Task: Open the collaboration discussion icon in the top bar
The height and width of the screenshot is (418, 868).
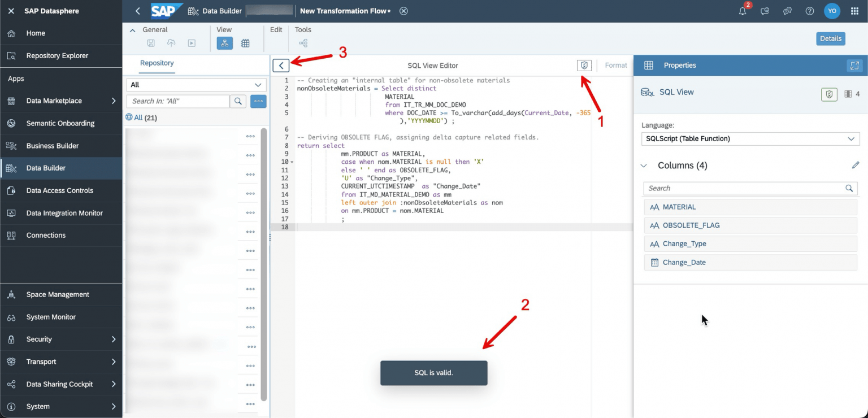Action: [787, 11]
